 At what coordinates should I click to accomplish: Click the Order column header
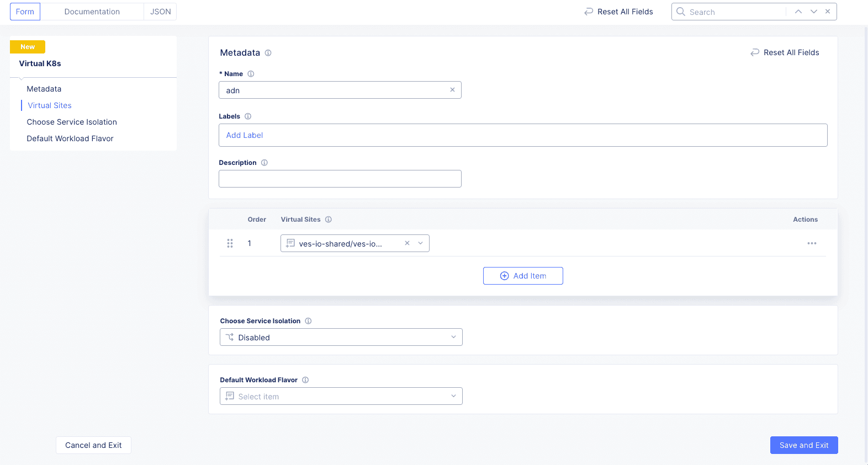(x=257, y=220)
